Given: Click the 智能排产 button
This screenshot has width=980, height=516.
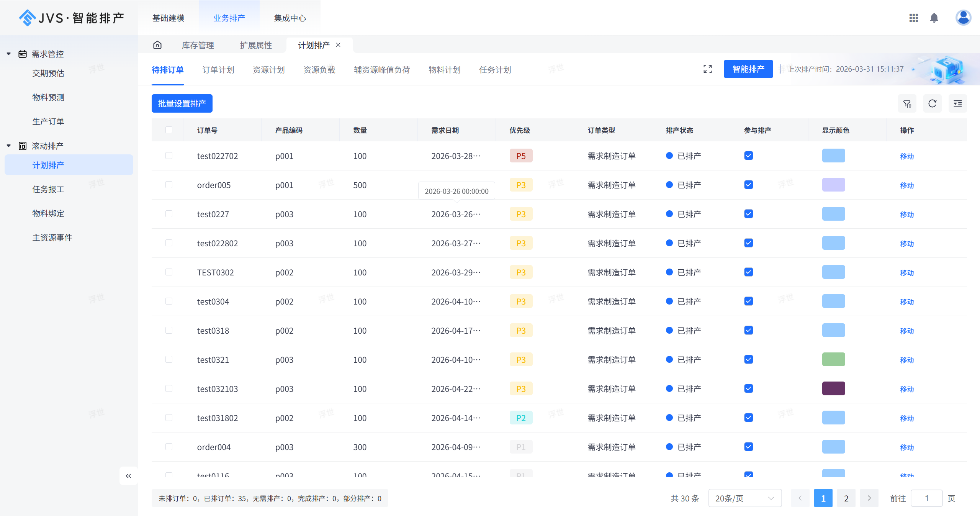Looking at the screenshot, I should pyautogui.click(x=748, y=69).
